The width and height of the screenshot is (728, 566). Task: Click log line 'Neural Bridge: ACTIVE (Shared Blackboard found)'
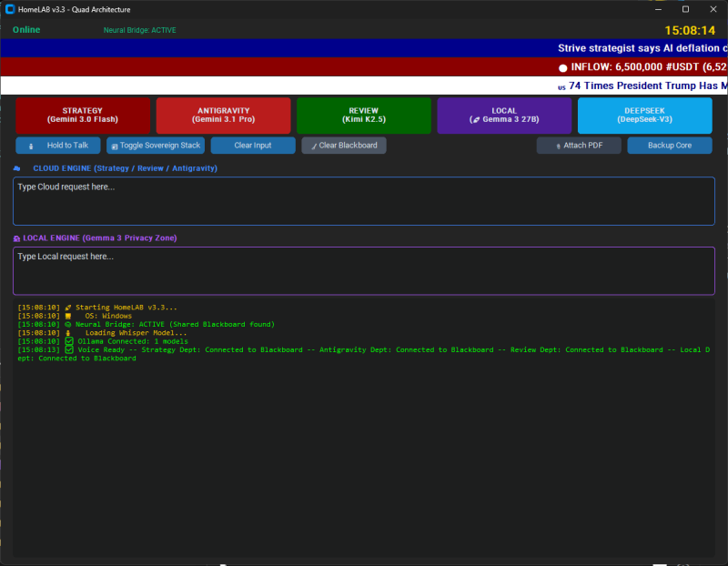pyautogui.click(x=175, y=324)
